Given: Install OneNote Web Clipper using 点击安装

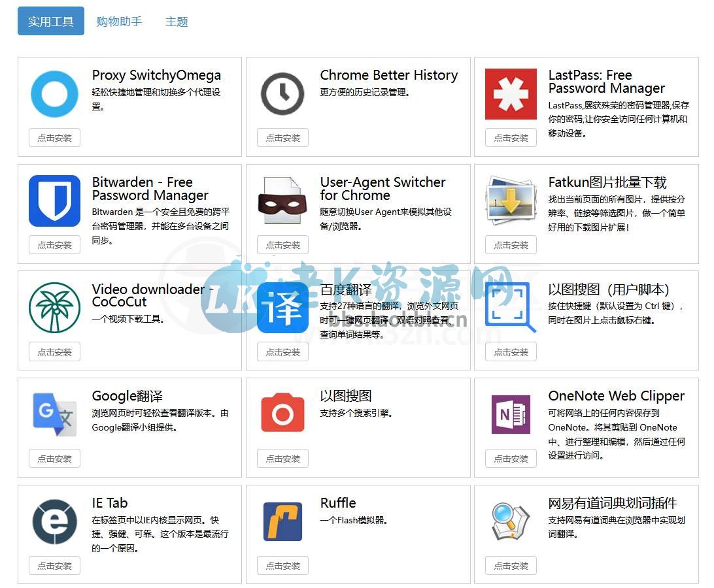Looking at the screenshot, I should 511,458.
